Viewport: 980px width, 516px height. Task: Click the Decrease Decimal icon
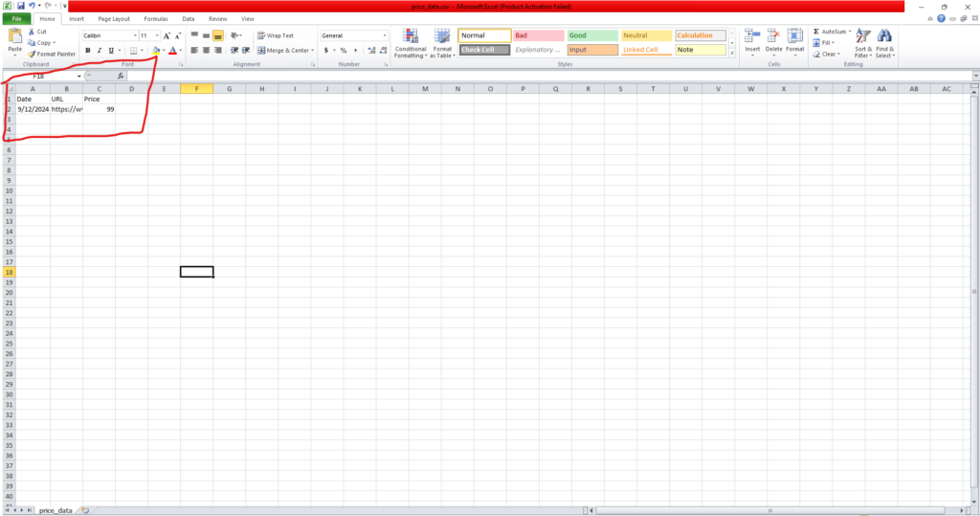[383, 50]
